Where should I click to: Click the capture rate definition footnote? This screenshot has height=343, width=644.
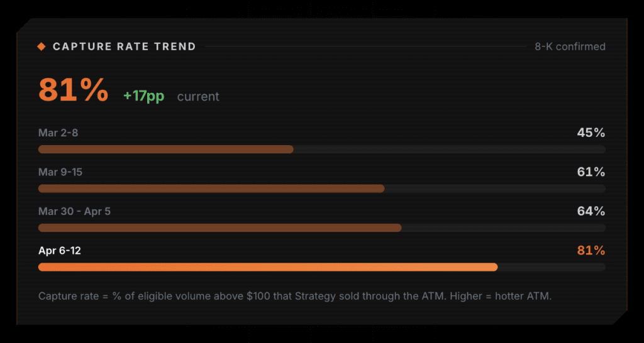click(x=294, y=296)
